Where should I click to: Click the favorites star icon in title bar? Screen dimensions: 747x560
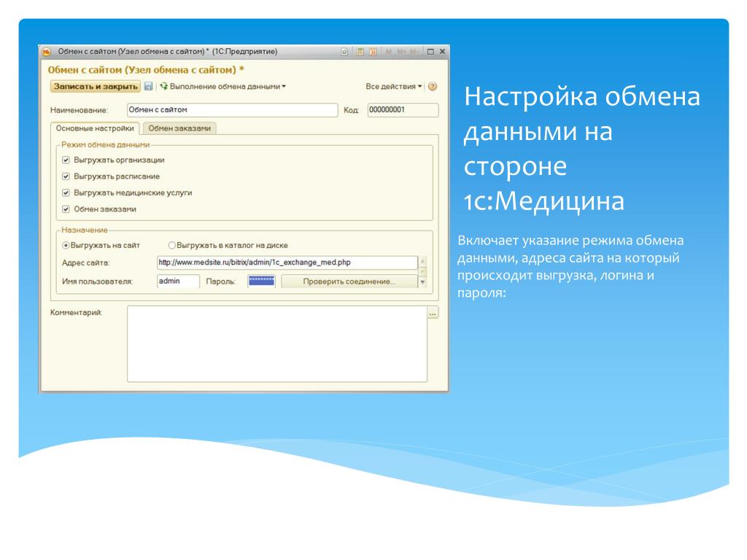[x=344, y=52]
